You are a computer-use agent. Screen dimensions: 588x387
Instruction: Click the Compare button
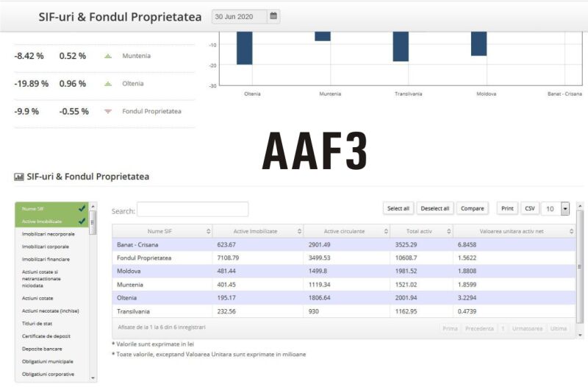(472, 208)
